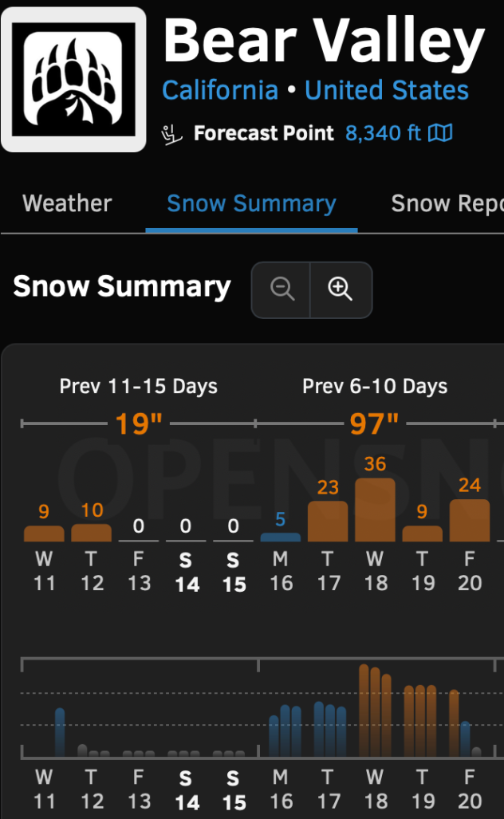The width and height of the screenshot is (504, 819).
Task: Click the blue 5 inch bar for Monday 16
Action: (x=281, y=537)
